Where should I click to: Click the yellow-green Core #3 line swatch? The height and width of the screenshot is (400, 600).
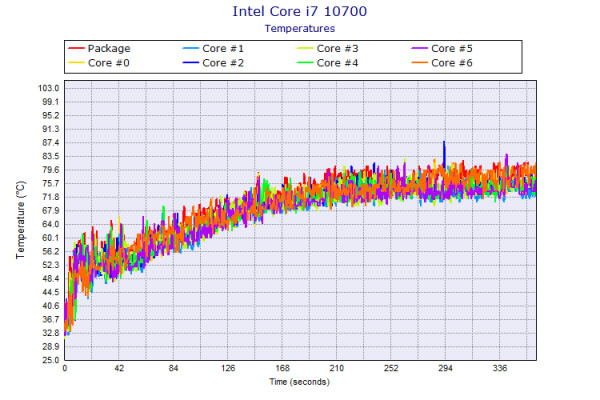click(305, 49)
